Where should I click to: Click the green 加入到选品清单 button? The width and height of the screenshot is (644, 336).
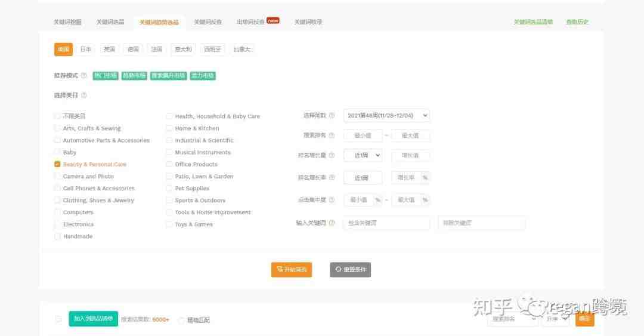click(93, 319)
